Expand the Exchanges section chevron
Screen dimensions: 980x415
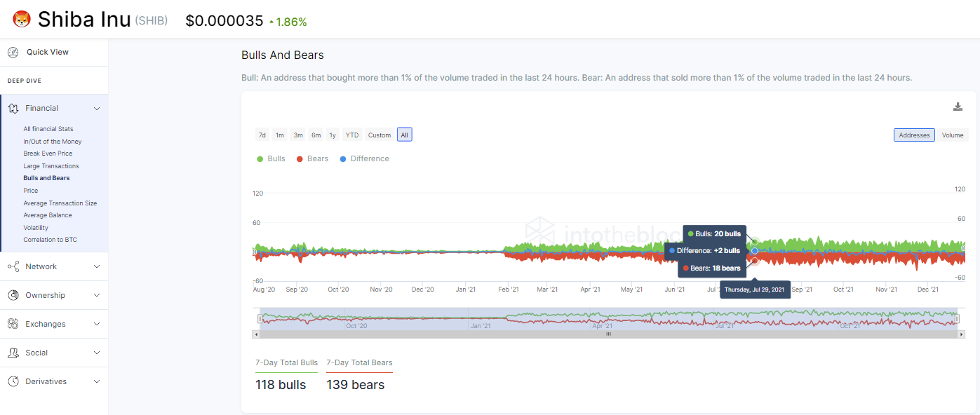97,324
